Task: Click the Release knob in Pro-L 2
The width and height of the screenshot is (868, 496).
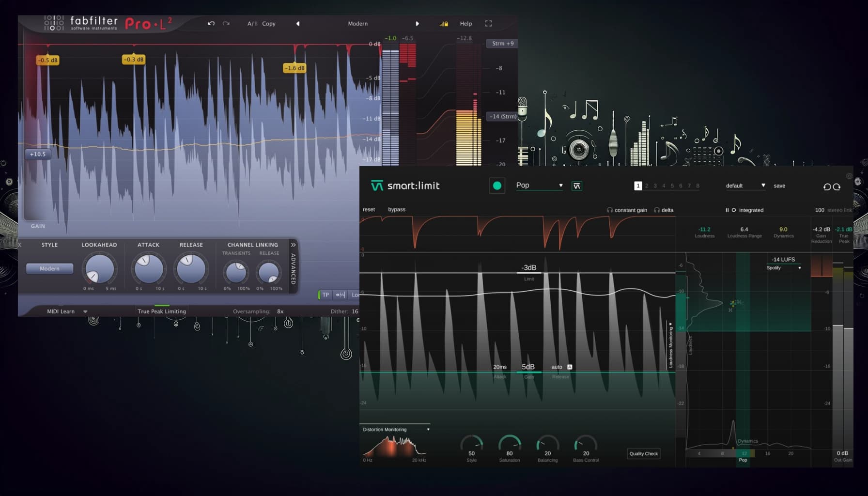Action: (191, 269)
